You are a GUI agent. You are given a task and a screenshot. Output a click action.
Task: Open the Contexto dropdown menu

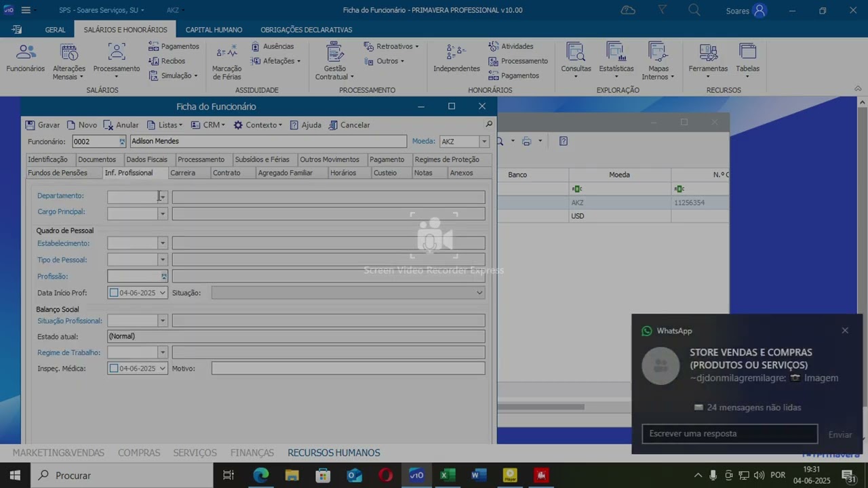(258, 125)
